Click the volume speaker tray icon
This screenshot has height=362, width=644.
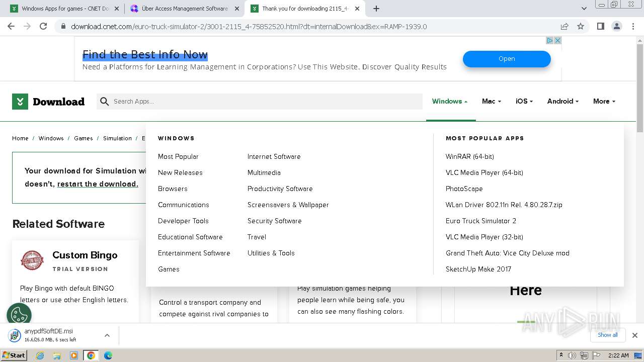[572, 355]
